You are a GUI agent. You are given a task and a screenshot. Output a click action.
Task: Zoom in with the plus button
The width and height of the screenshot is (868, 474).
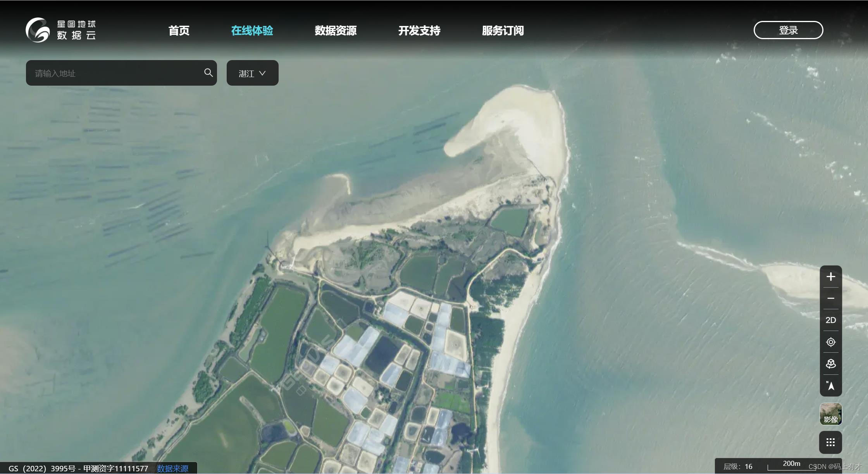830,277
